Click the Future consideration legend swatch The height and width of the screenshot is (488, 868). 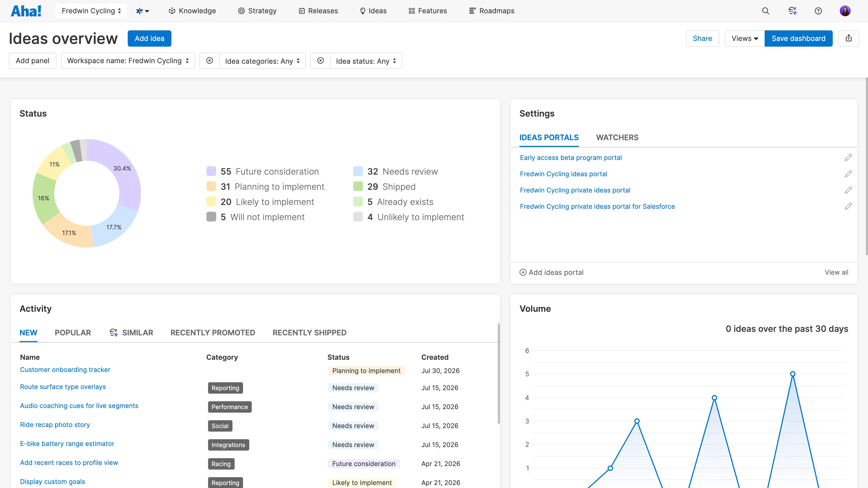pos(211,171)
